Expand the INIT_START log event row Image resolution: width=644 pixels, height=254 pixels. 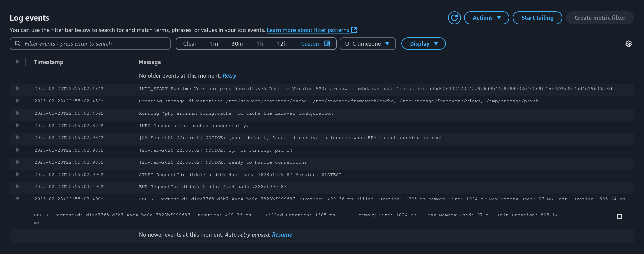18,88
